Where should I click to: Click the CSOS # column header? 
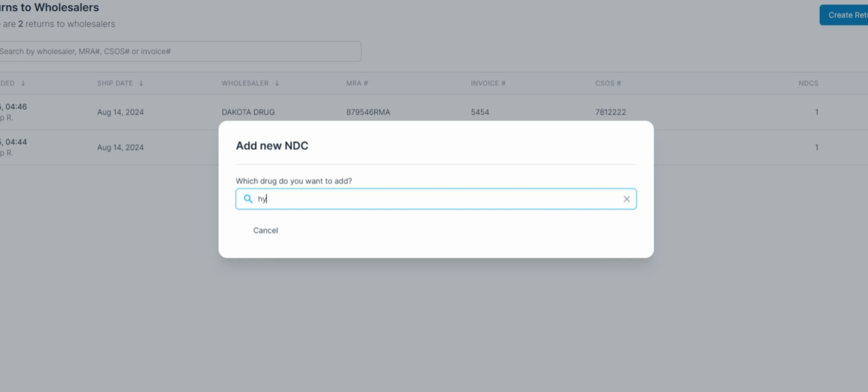(608, 83)
